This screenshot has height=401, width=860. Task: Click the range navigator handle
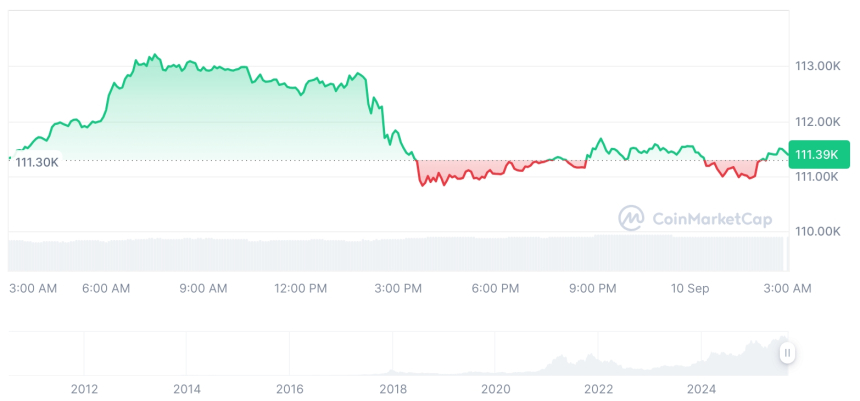pos(788,352)
